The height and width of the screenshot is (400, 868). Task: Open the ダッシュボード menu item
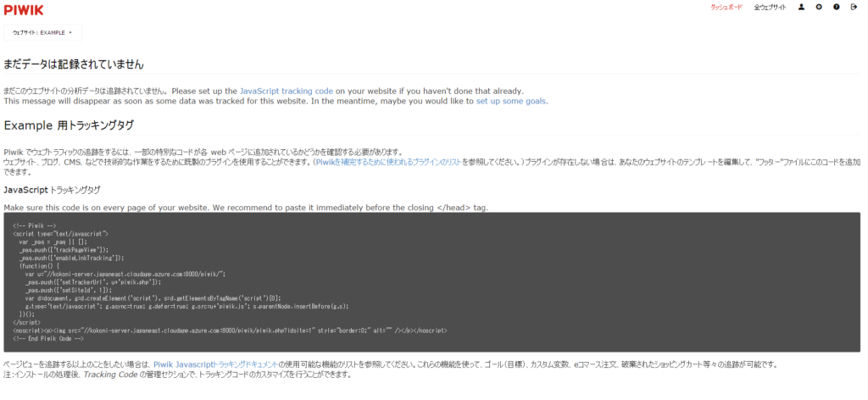(x=726, y=8)
